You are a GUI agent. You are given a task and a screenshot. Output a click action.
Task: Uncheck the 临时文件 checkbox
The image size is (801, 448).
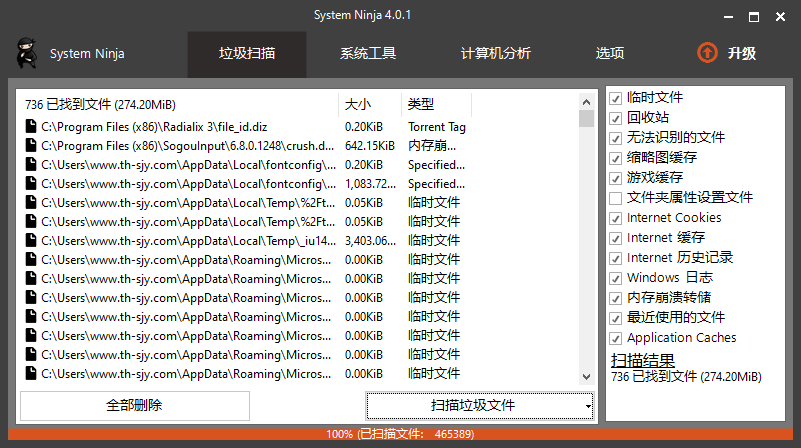point(616,98)
